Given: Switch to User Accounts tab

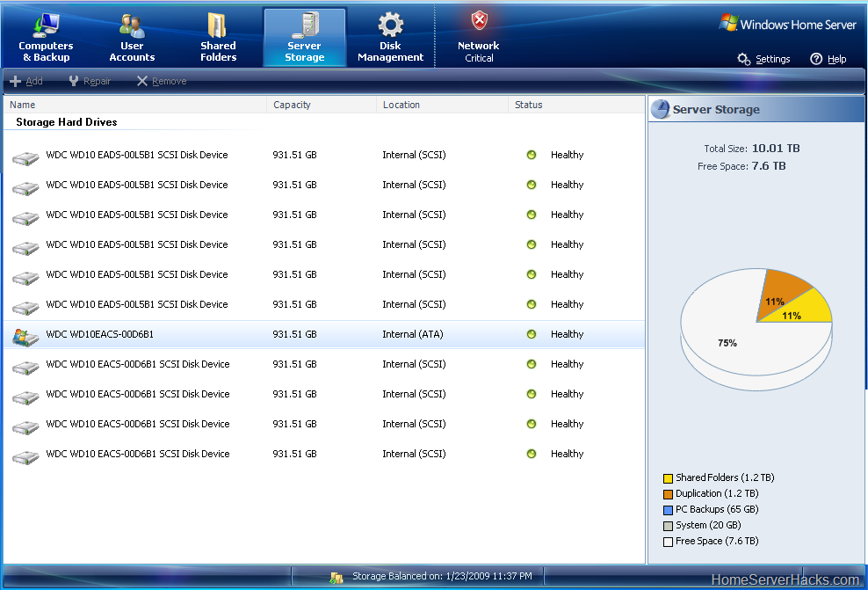Looking at the screenshot, I should point(132,38).
